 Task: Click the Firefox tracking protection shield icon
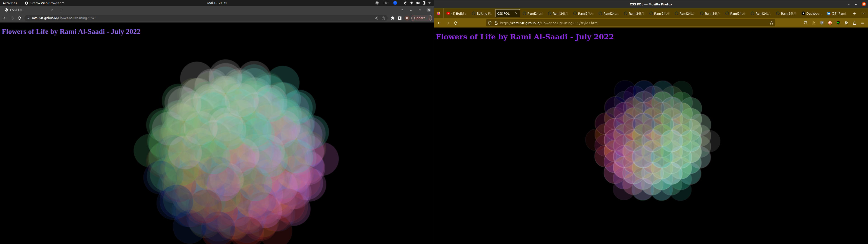[x=490, y=23]
